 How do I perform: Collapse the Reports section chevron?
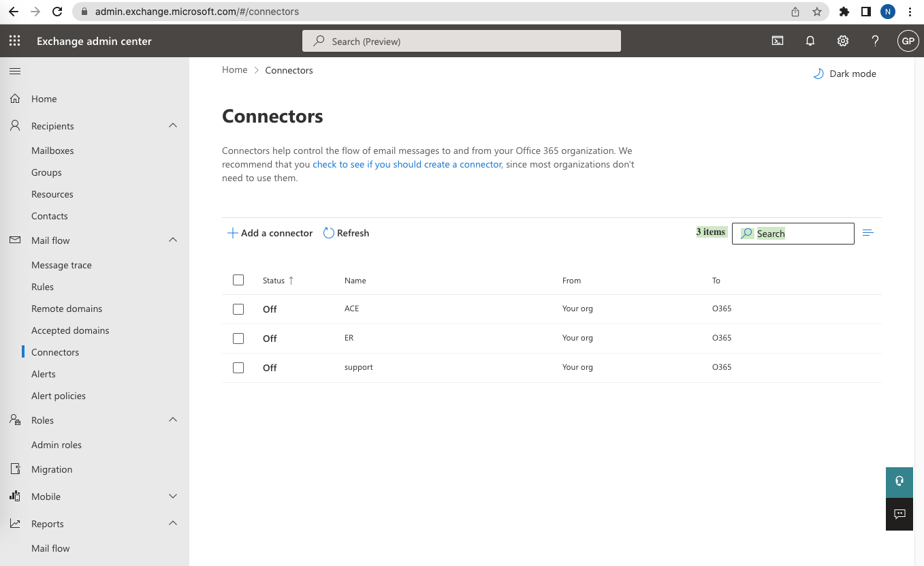coord(173,523)
